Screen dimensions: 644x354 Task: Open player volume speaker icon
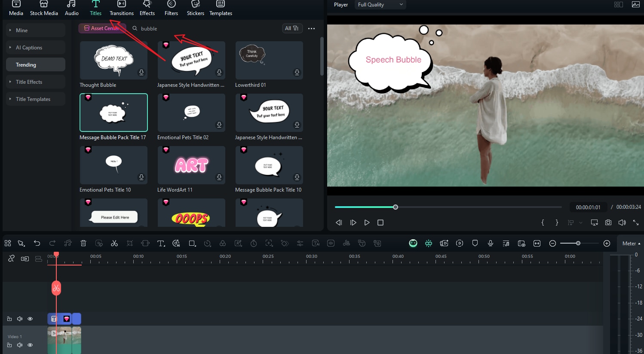pyautogui.click(x=622, y=223)
